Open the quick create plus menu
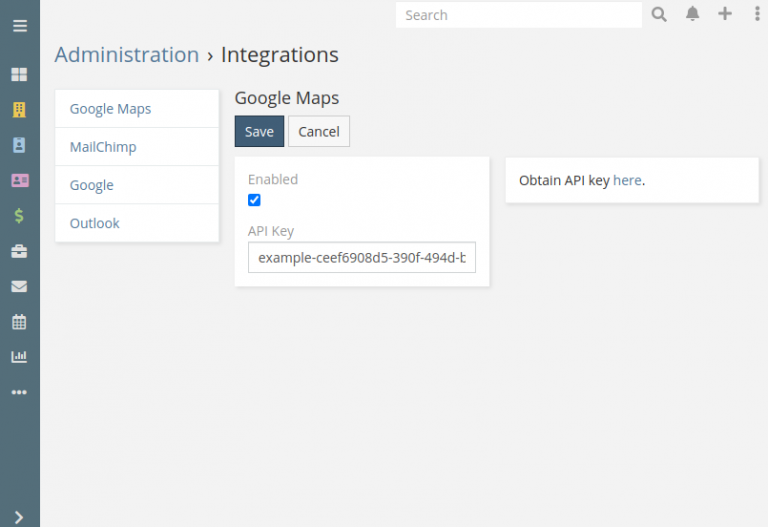 pos(725,14)
